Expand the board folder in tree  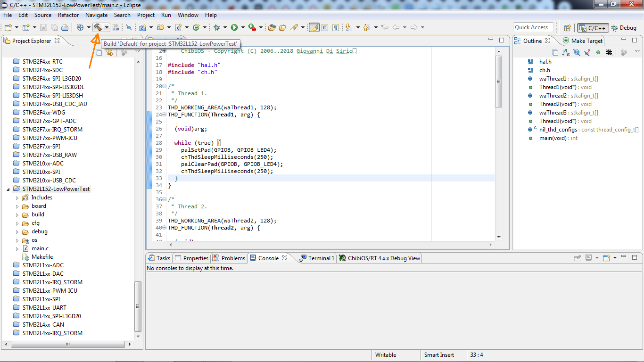tap(17, 206)
